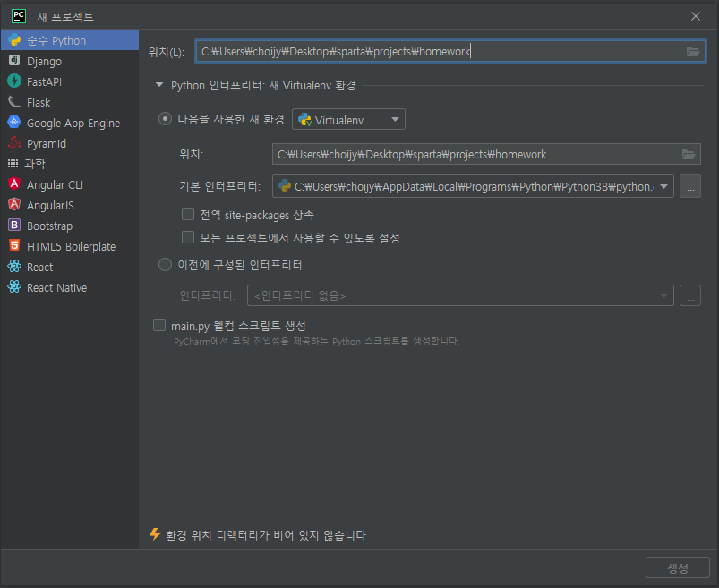Choose React in project type list
719x588 pixels.
[x=40, y=268]
